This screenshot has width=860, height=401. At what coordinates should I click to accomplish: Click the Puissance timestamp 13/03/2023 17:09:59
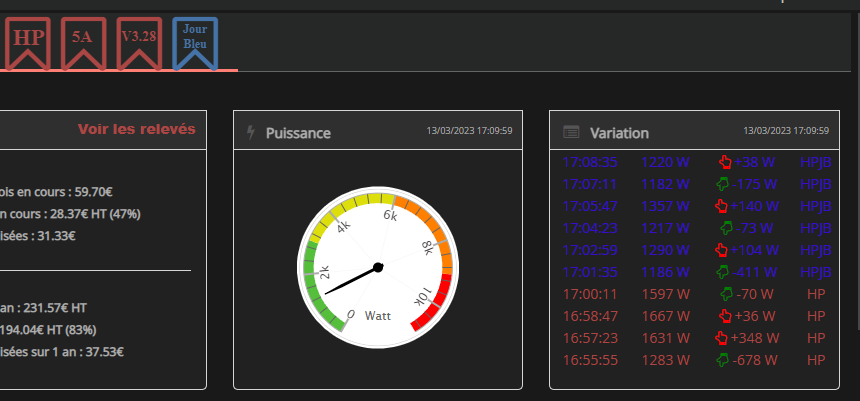coord(469,131)
